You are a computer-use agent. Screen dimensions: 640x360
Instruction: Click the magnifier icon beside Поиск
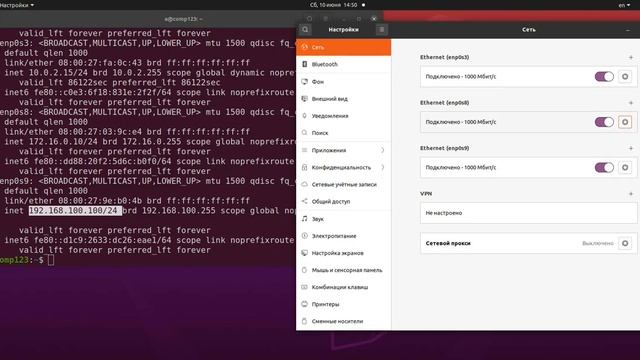(x=304, y=133)
